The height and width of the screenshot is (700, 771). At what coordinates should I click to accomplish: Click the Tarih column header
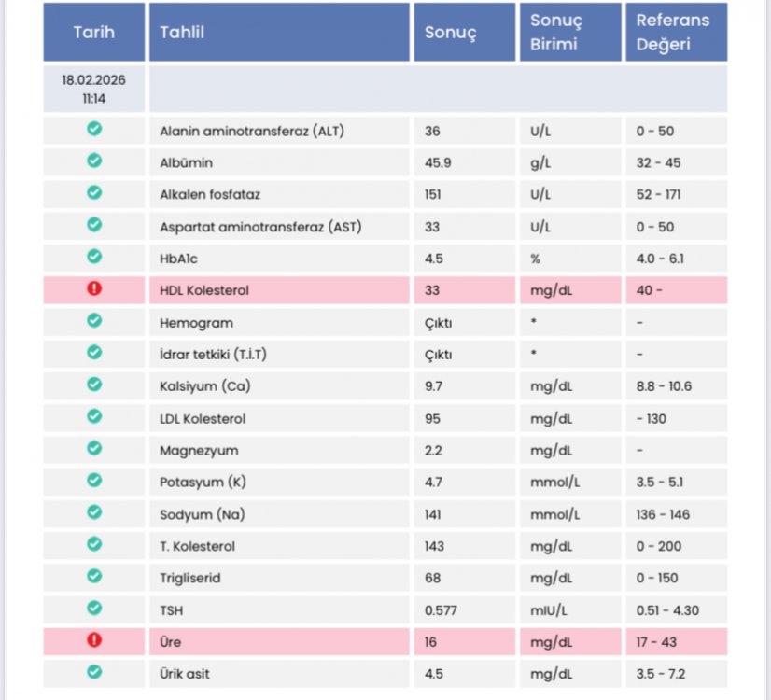tap(94, 32)
